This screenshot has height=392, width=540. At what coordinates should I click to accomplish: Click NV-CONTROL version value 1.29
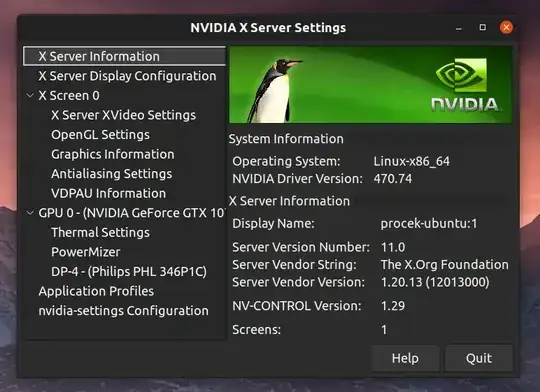pos(393,306)
